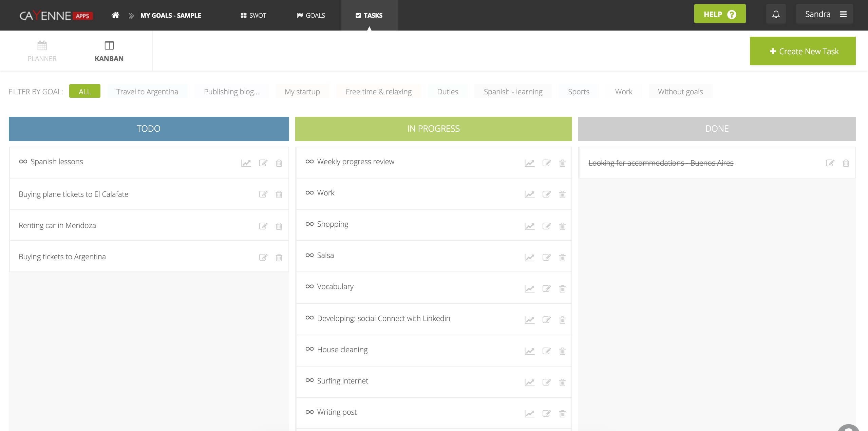Open progress chart for Spanish lessons
This screenshot has height=431, width=868.
tap(246, 163)
